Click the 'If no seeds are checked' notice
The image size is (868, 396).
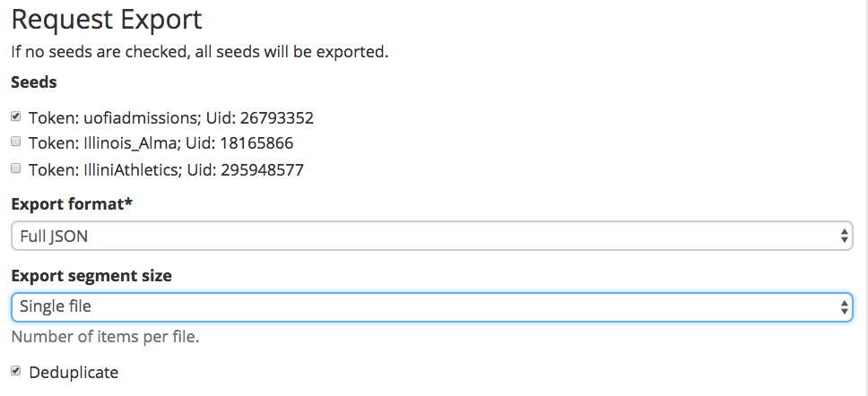click(200, 52)
